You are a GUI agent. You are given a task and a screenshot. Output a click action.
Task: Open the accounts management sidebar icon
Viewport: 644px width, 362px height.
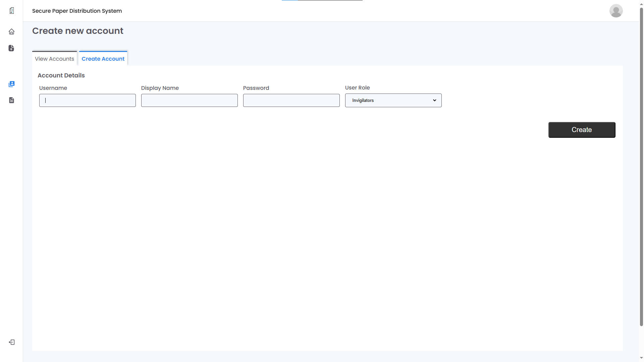tap(11, 84)
